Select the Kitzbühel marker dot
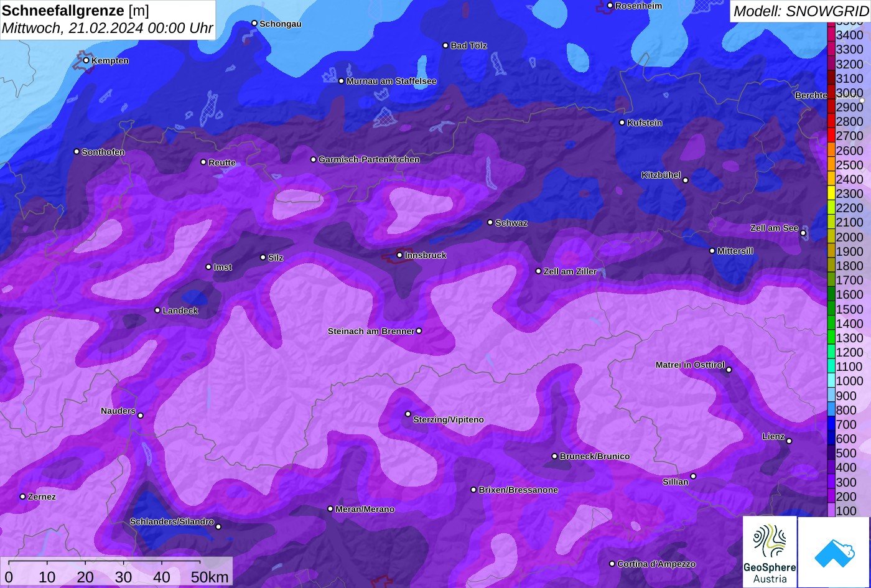871x588 pixels. 686,180
